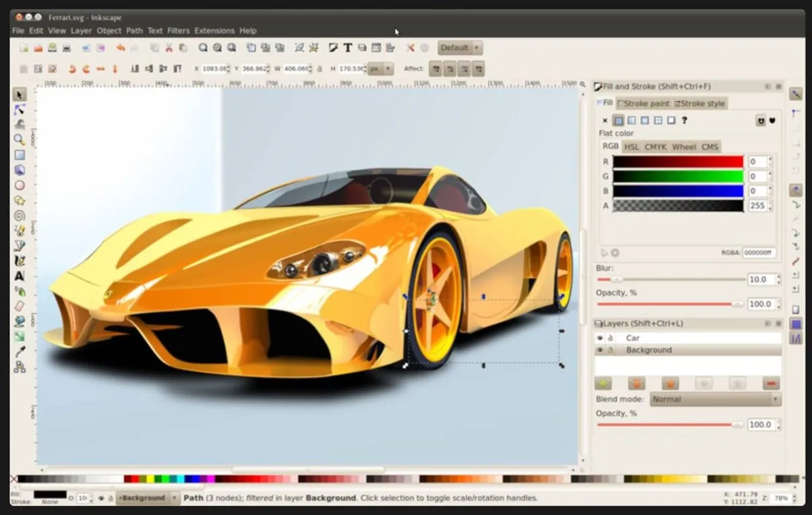Click the Blur value stepper
Image resolution: width=812 pixels, height=515 pixels.
[777, 279]
